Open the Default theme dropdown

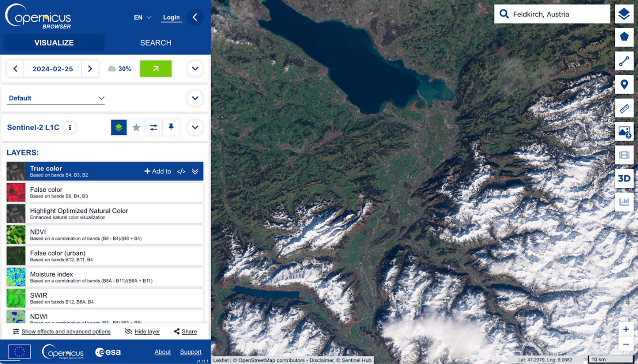pos(56,98)
